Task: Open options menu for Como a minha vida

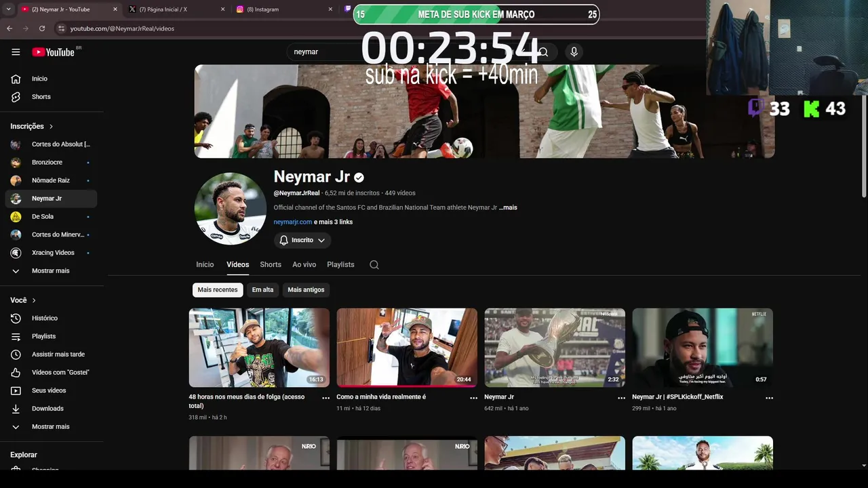Action: [x=473, y=398]
